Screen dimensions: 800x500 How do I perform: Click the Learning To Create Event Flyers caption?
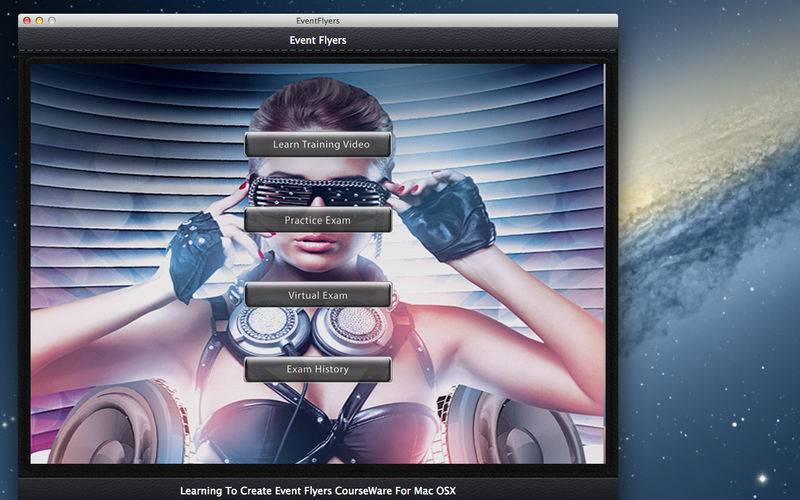tap(318, 491)
